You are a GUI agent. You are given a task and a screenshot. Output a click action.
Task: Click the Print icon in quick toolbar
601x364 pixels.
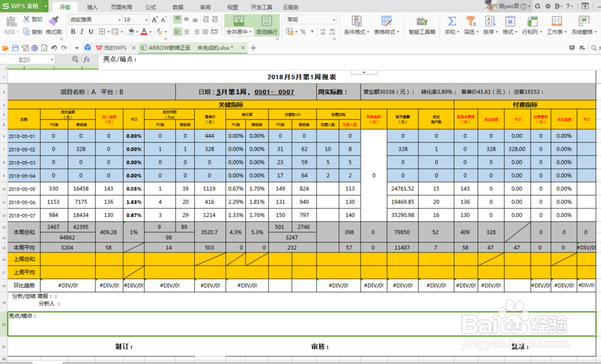(x=35, y=48)
